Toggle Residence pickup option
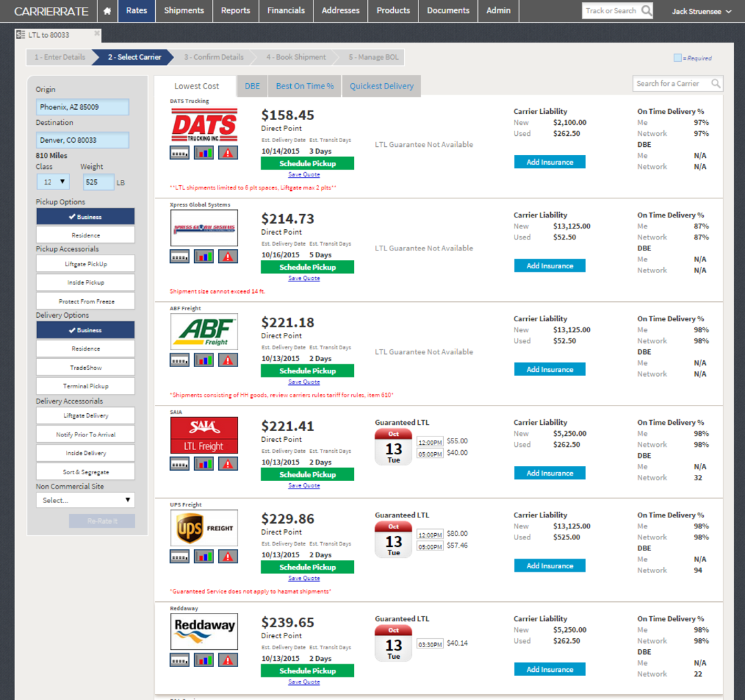 pos(86,235)
